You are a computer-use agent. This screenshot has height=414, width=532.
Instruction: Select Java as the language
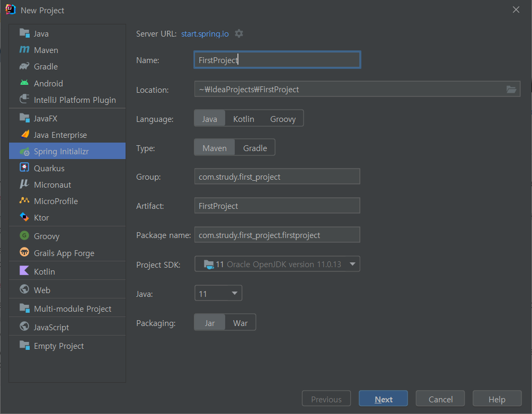click(210, 119)
